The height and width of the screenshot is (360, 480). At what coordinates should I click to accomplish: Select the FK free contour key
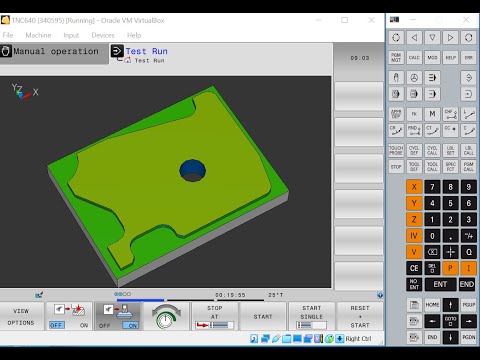click(x=414, y=114)
